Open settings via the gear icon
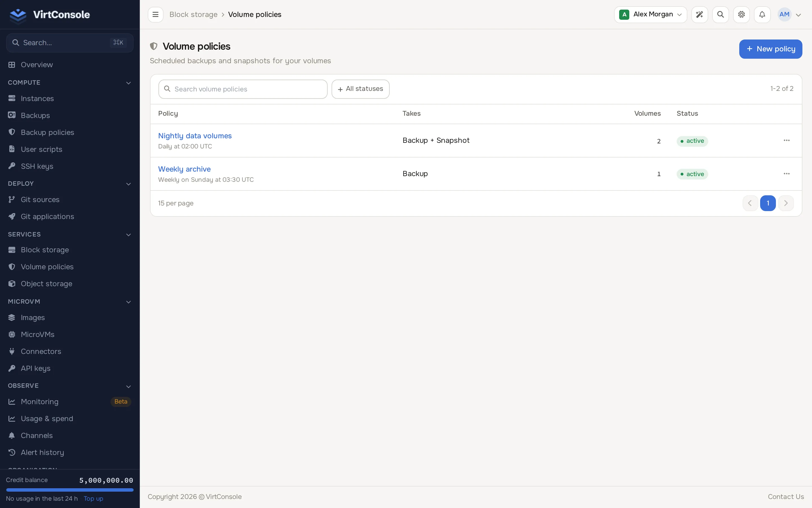 [741, 14]
